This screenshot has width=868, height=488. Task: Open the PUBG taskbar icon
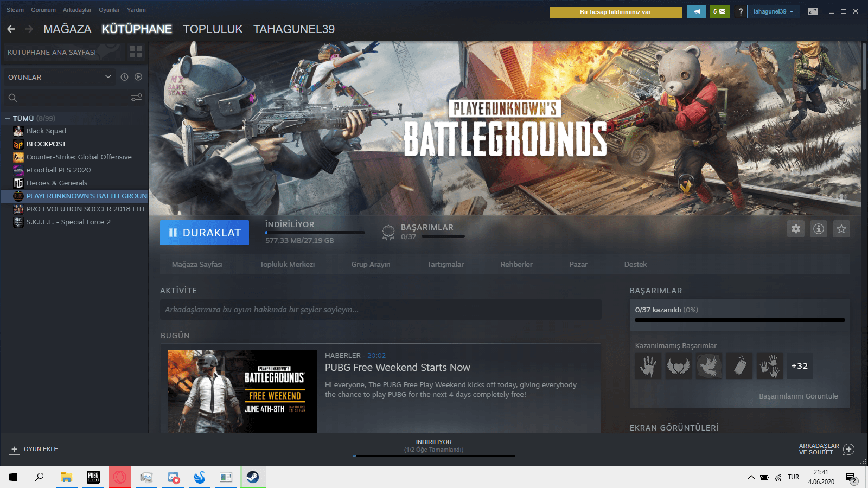(93, 477)
